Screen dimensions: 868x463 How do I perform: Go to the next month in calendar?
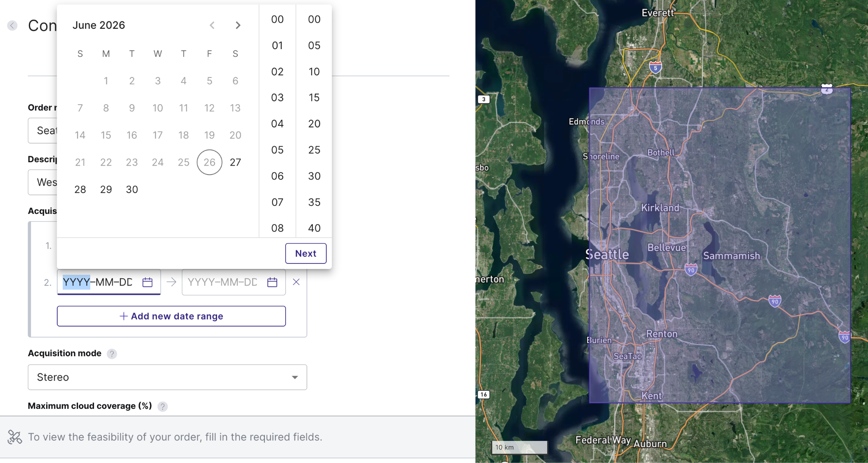coord(238,25)
